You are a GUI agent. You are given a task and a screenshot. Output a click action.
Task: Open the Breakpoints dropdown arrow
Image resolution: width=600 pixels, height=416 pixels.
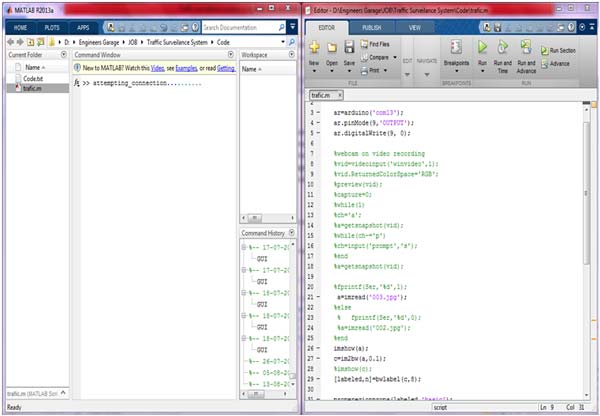(456, 71)
